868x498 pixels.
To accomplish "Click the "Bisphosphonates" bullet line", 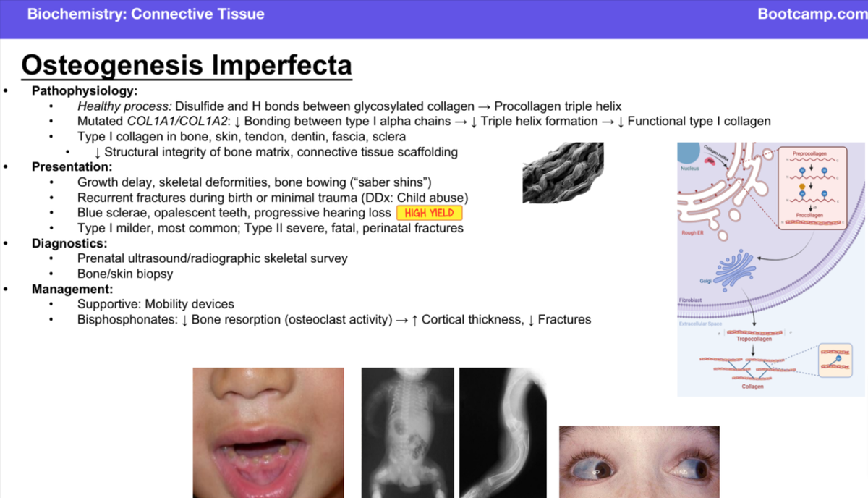I will tap(334, 319).
